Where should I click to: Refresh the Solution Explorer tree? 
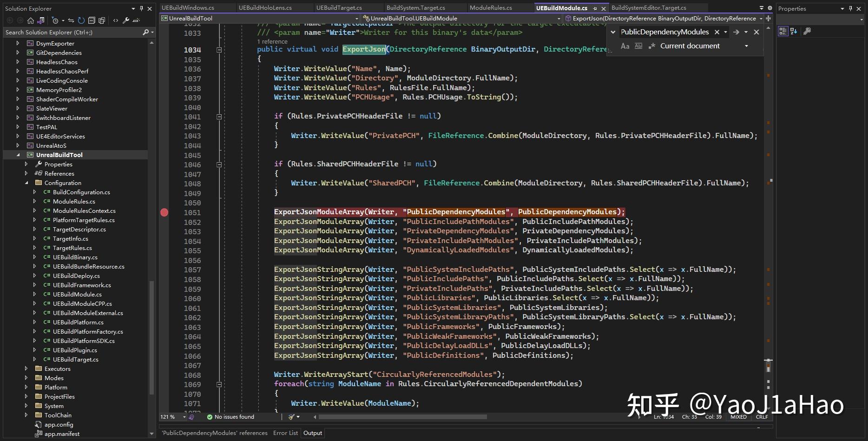(81, 20)
